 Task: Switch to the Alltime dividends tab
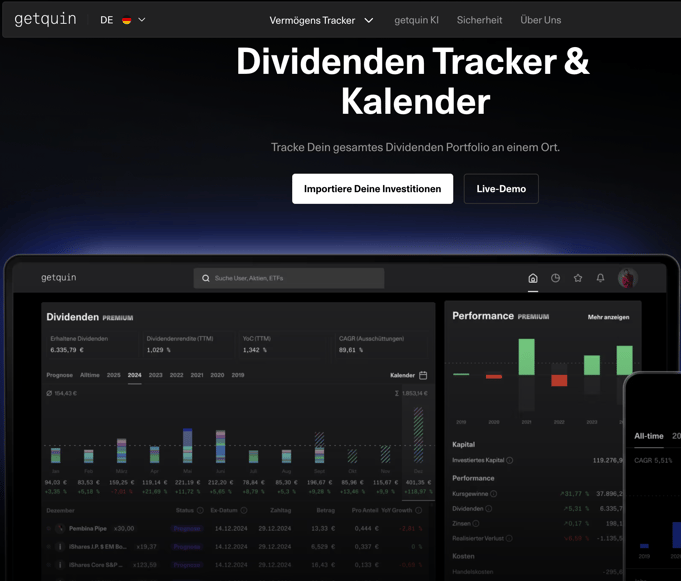pyautogui.click(x=89, y=375)
